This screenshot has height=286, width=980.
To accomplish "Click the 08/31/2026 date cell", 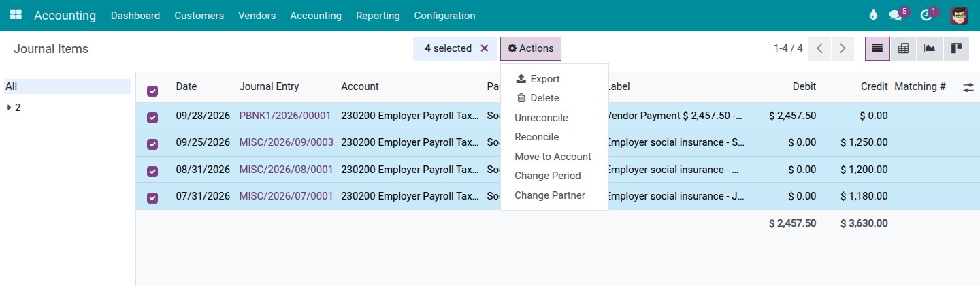I will click(203, 170).
